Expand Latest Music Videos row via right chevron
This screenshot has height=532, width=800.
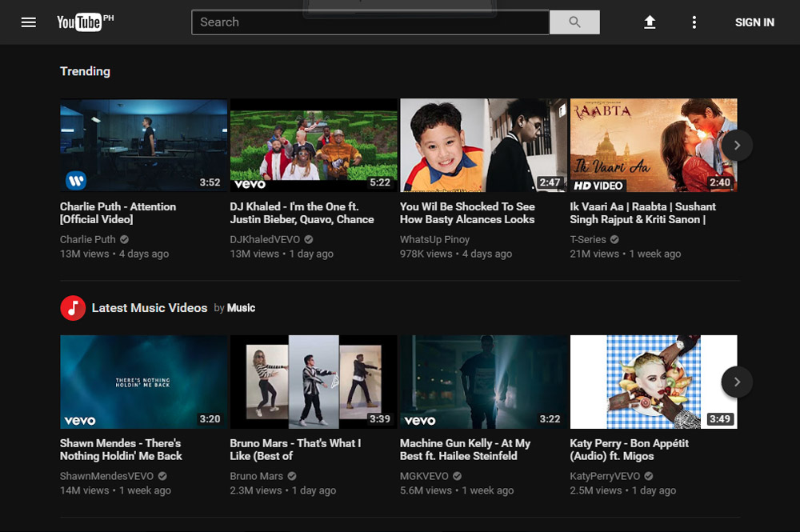coord(737,382)
